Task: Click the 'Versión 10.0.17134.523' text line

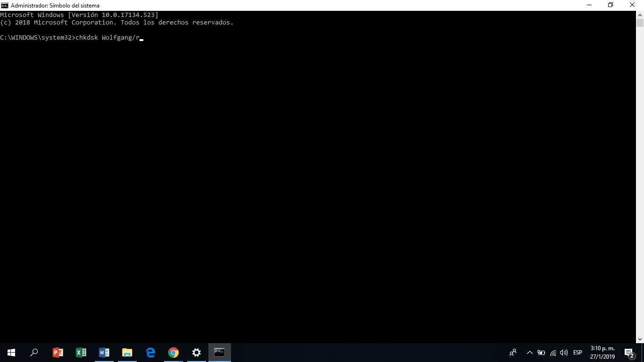Action: click(113, 15)
